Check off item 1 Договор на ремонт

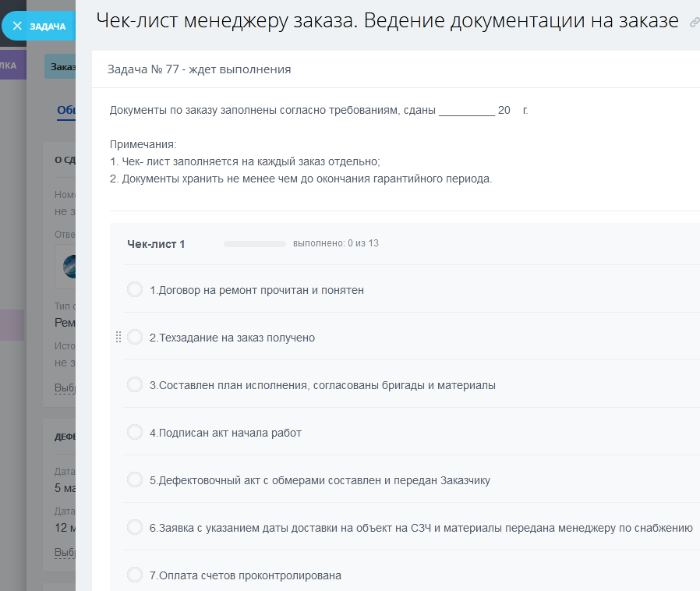[x=135, y=289]
